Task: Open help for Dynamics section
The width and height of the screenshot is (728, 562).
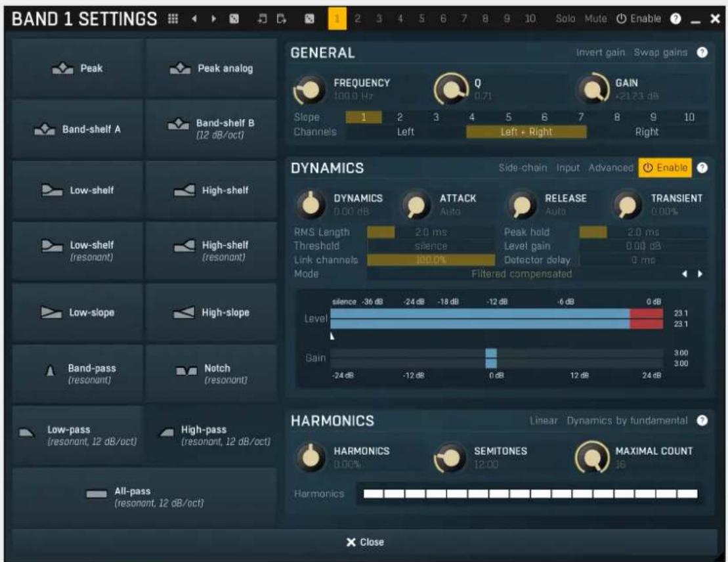Action: pyautogui.click(x=702, y=167)
